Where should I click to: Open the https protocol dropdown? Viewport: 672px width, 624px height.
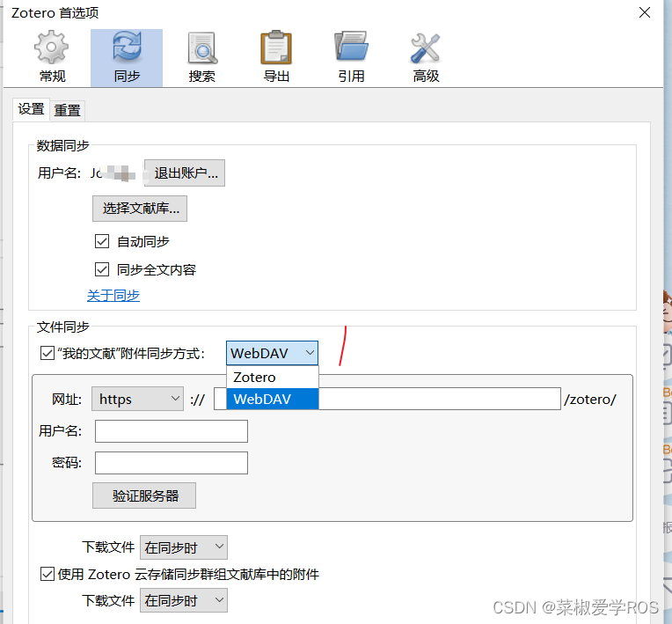tap(137, 399)
